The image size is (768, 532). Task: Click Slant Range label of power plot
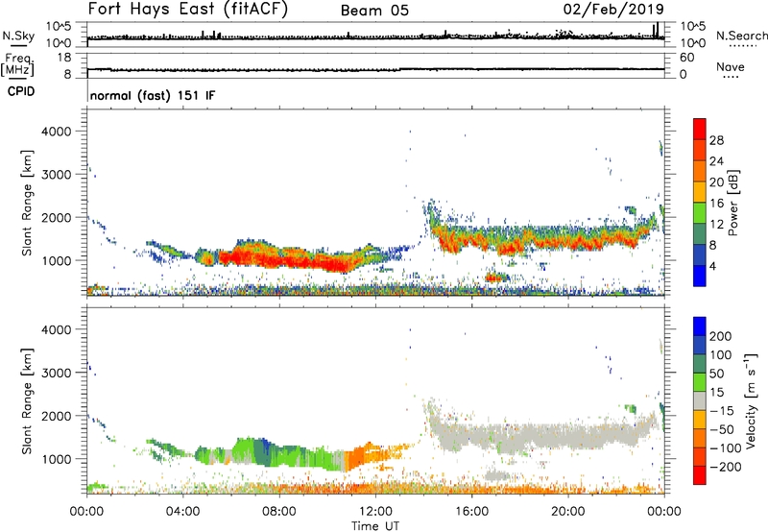pyautogui.click(x=27, y=203)
